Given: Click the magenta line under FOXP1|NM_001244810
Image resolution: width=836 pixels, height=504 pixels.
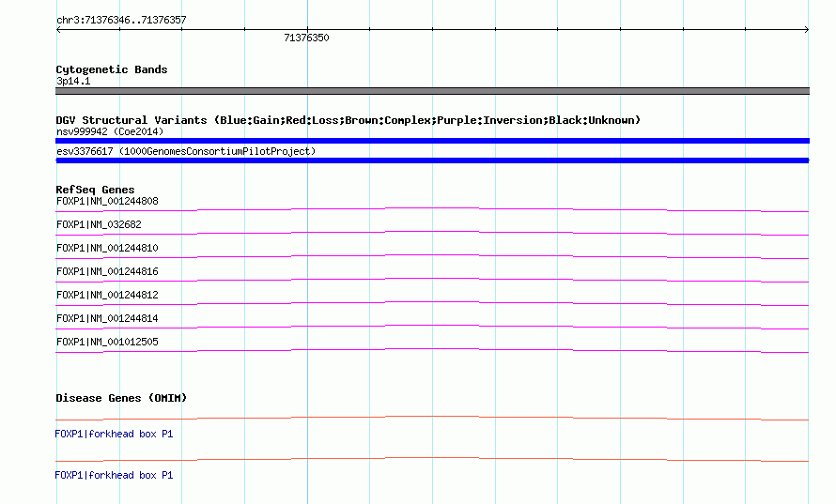Looking at the screenshot, I should point(432,256).
